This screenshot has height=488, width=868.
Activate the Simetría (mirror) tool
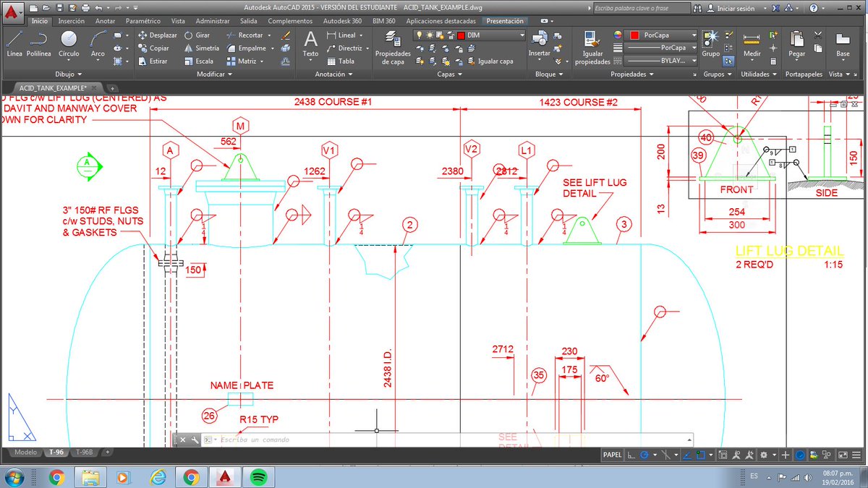click(x=200, y=48)
